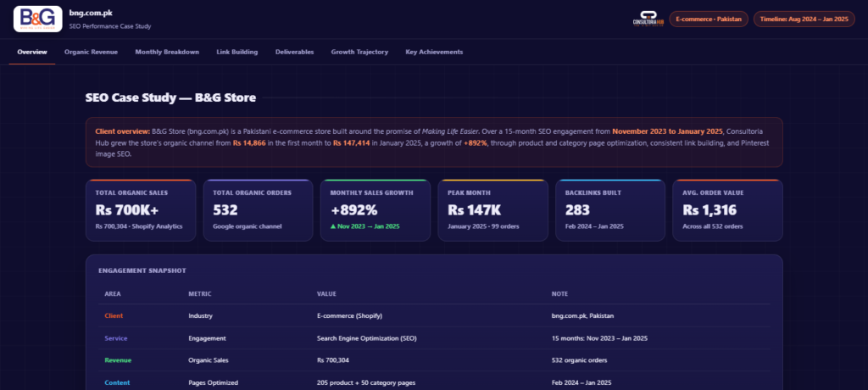Image resolution: width=868 pixels, height=390 pixels.
Task: Click the Consultoria Hub logo
Action: [648, 19]
